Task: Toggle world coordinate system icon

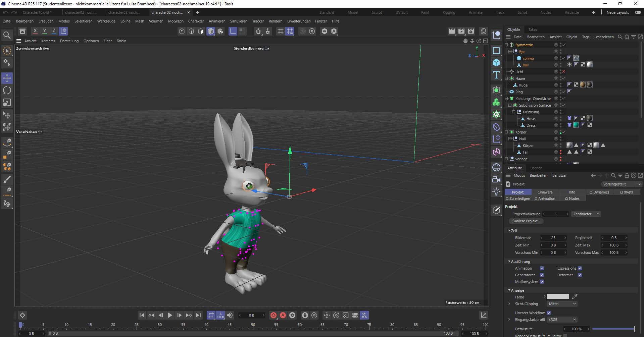Action: (63, 31)
